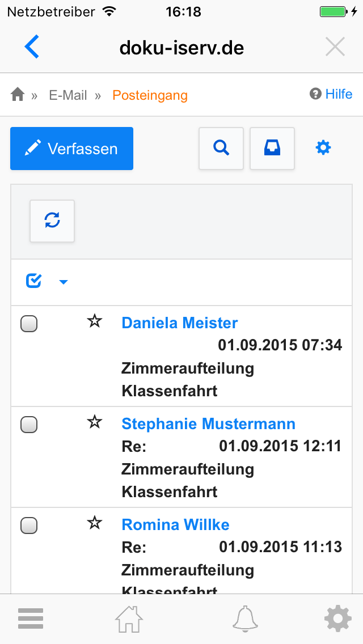
Task: Tick checkbox for Stephanie Mustermann email
Action: point(29,425)
